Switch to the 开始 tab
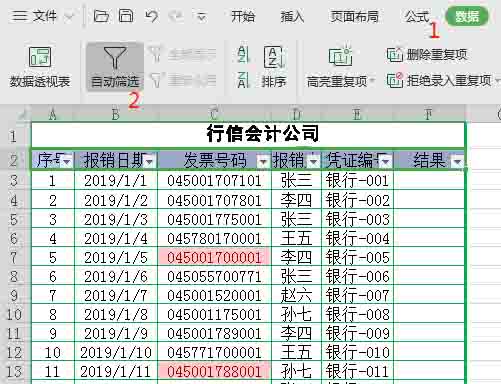The width and height of the screenshot is (501, 384). tap(243, 16)
